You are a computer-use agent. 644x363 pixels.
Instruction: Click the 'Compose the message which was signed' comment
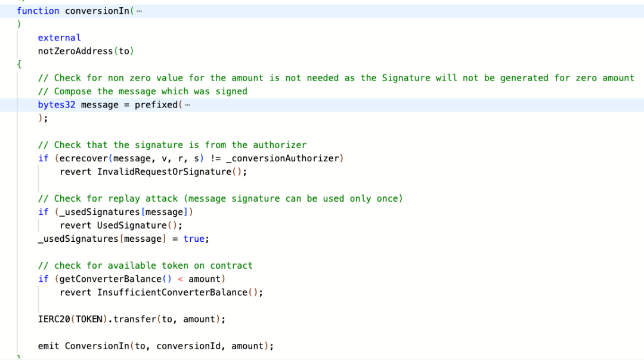143,91
